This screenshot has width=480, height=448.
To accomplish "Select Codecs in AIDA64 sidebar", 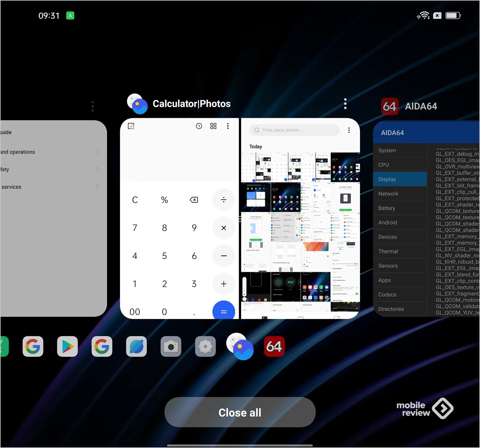I will (400, 294).
